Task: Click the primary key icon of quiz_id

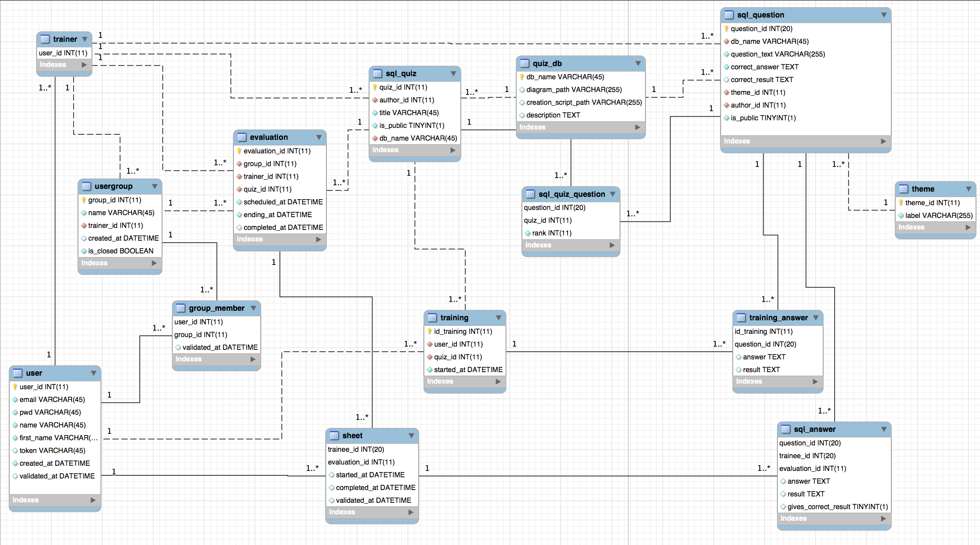Action: point(375,87)
